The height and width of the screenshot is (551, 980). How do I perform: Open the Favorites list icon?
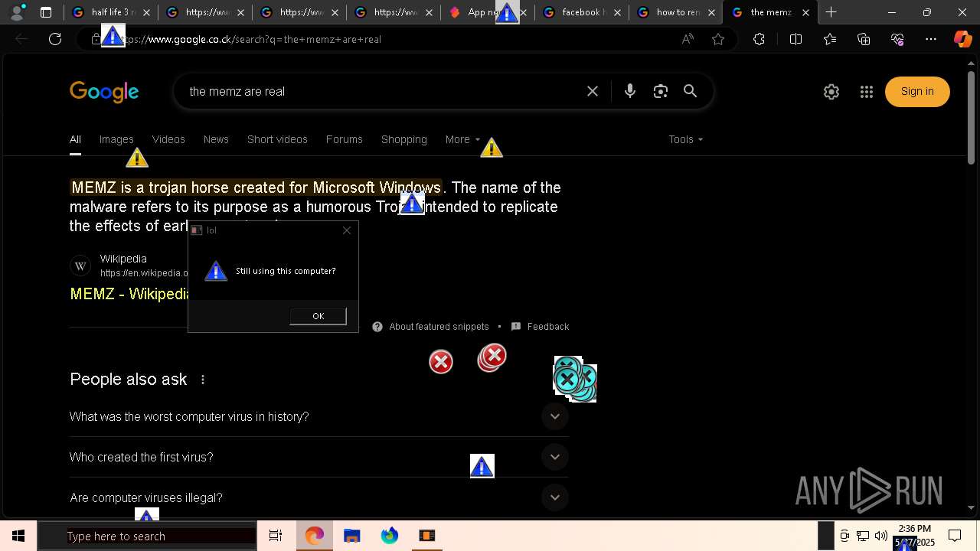(x=830, y=39)
